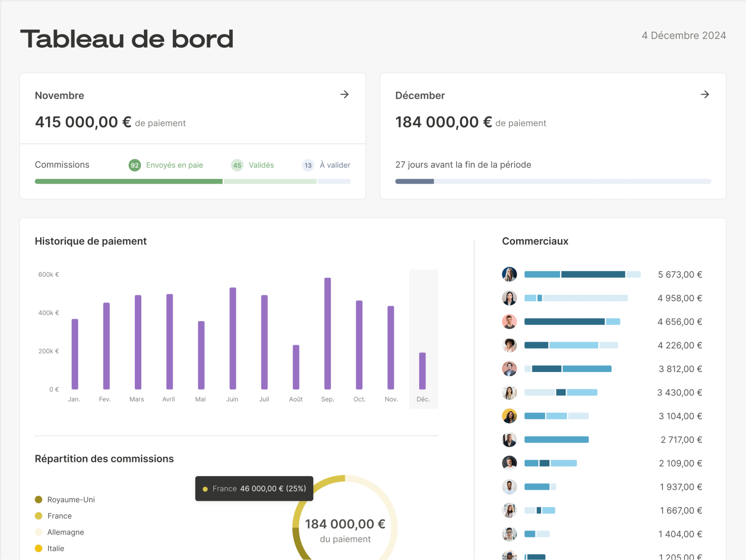746x560 pixels.
Task: Click avatar beside 4 656,00 €
Action: (509, 321)
